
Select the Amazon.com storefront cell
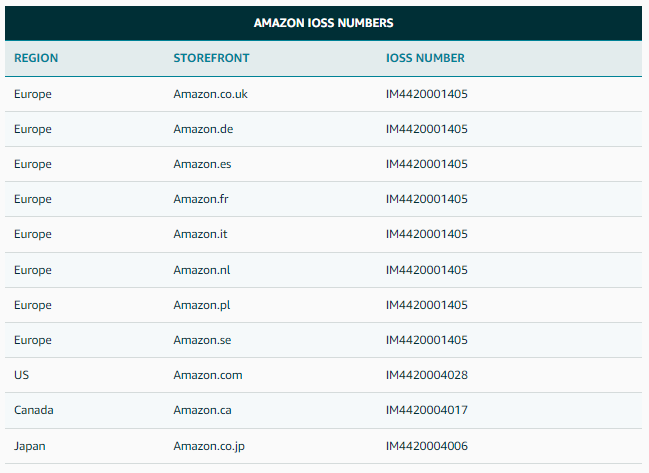[208, 375]
